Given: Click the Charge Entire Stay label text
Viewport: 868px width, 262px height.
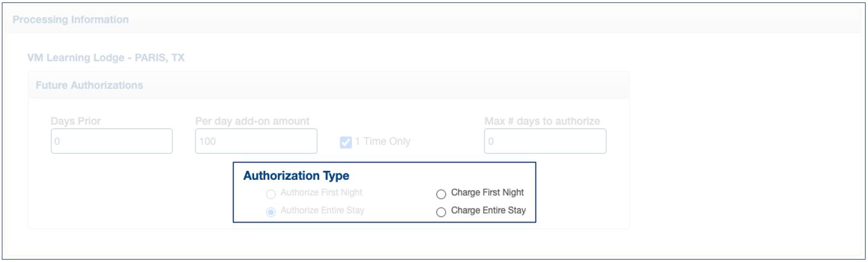Looking at the screenshot, I should click(x=488, y=211).
